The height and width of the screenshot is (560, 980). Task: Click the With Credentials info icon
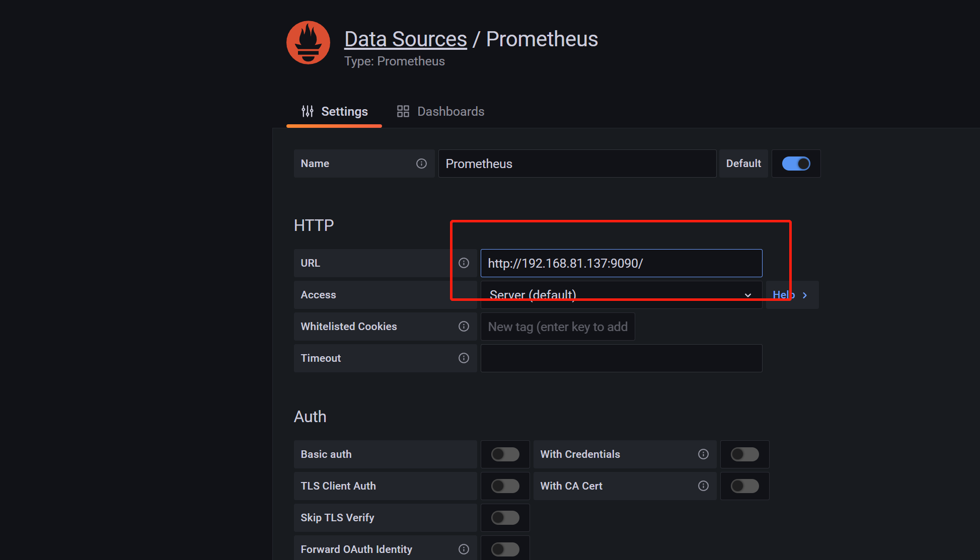[x=704, y=454]
